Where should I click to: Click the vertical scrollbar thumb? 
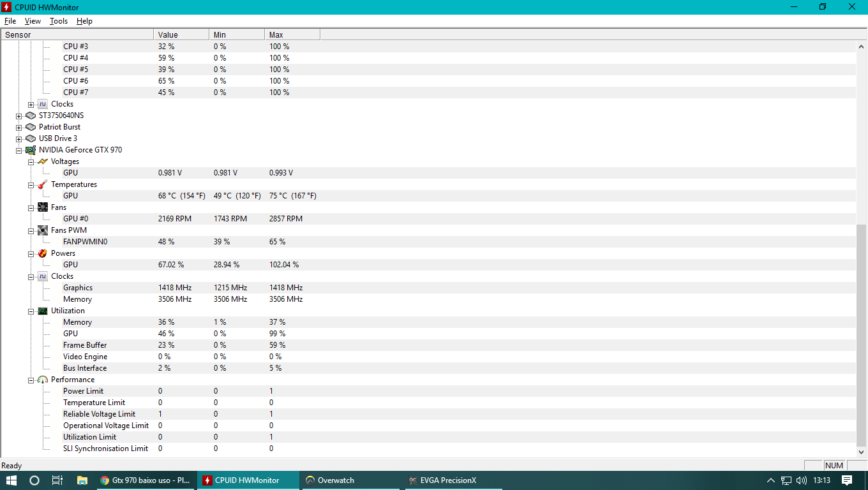[x=862, y=335]
